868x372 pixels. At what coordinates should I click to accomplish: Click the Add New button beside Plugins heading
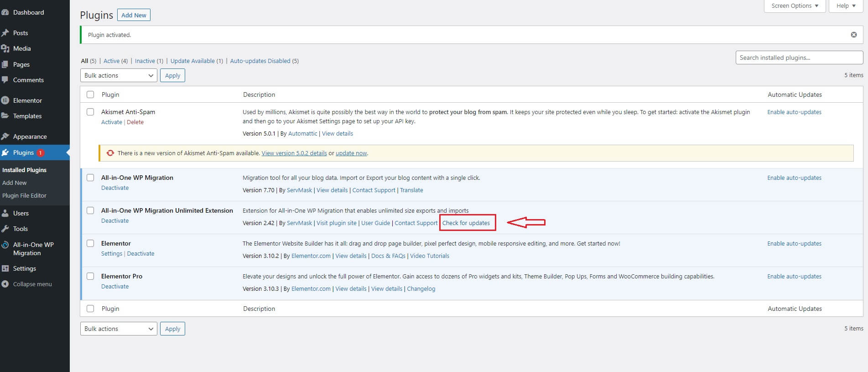[x=134, y=15]
